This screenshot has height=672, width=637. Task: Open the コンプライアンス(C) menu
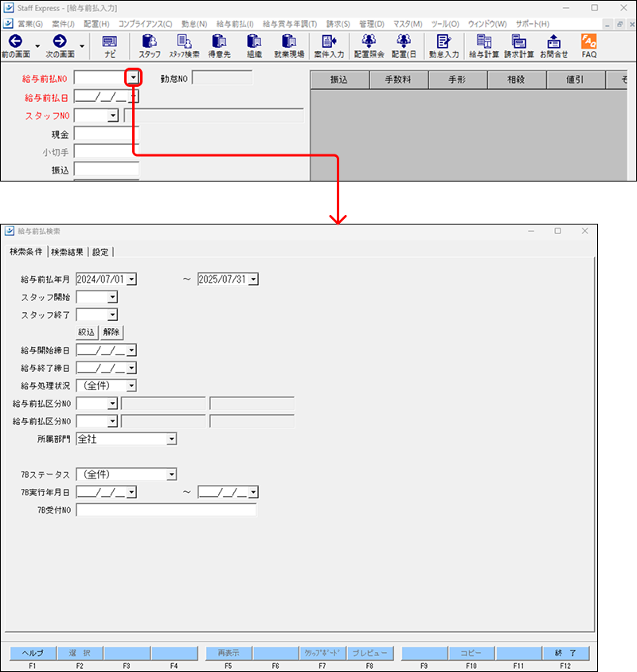tap(146, 24)
